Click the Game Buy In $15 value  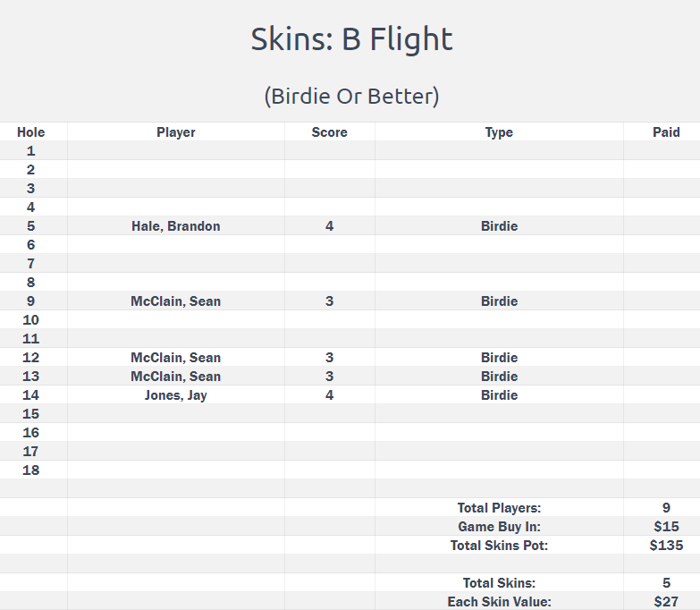pos(667,526)
